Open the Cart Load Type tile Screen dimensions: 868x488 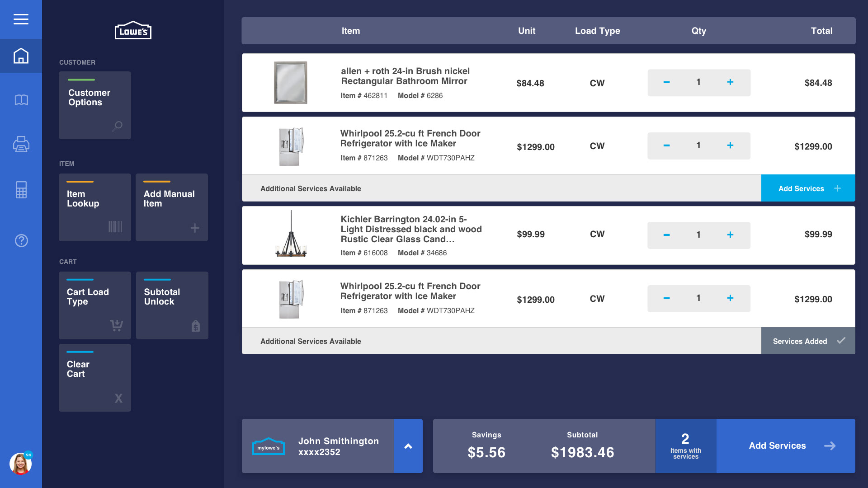pyautogui.click(x=95, y=305)
